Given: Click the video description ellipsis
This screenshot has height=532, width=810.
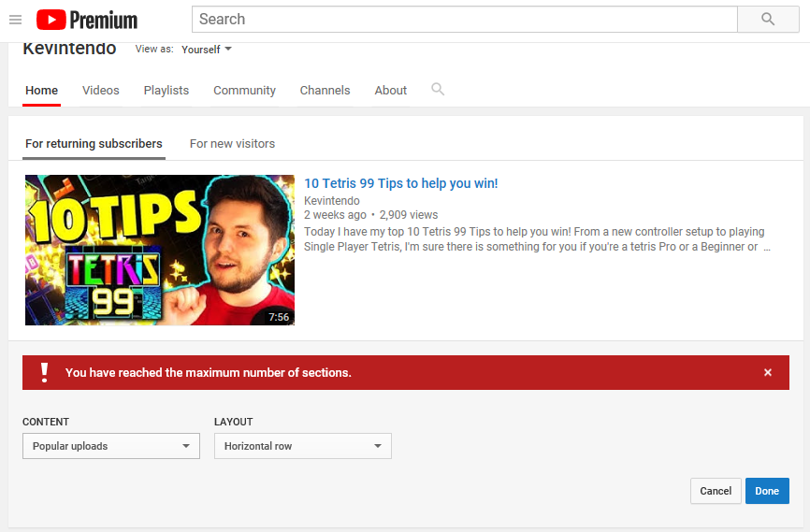Looking at the screenshot, I should (767, 248).
